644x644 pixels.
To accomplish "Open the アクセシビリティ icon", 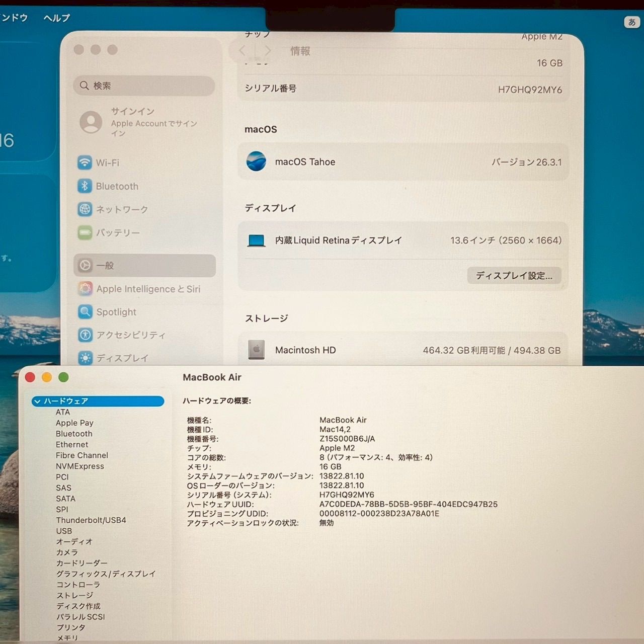I will pos(85,335).
